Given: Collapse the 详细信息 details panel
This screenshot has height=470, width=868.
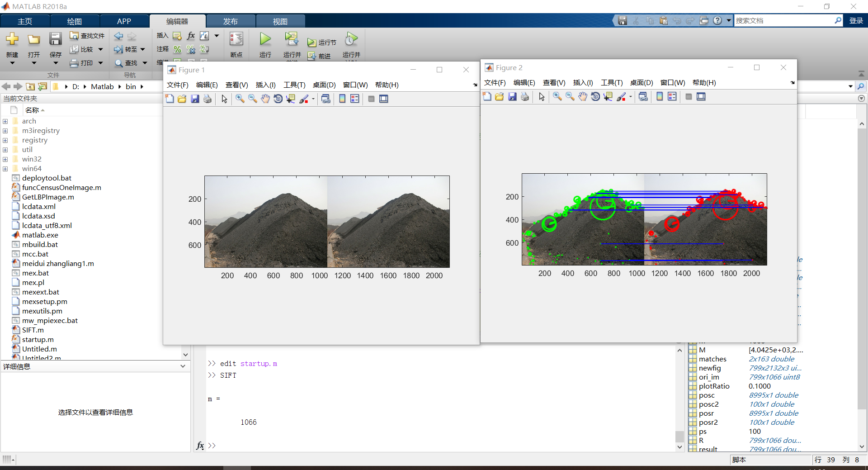Looking at the screenshot, I should tap(183, 366).
